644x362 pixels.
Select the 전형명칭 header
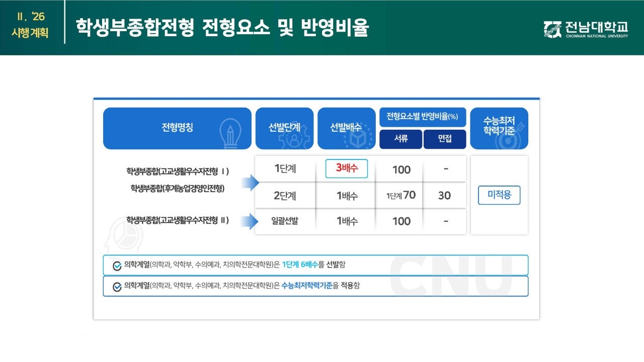(x=177, y=128)
